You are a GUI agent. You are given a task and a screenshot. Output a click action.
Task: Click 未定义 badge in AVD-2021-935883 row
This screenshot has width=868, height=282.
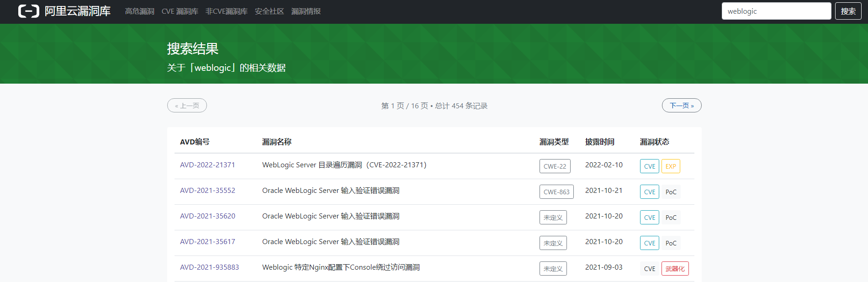point(553,269)
